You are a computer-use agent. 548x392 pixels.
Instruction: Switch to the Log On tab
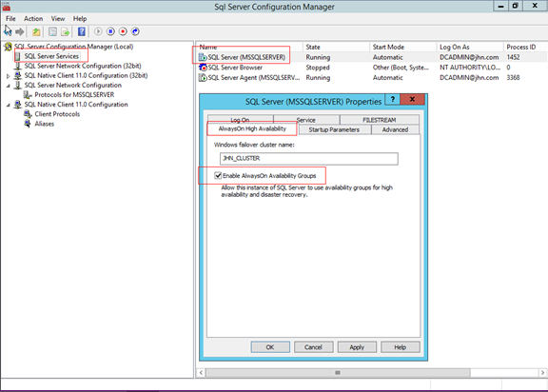(240, 120)
